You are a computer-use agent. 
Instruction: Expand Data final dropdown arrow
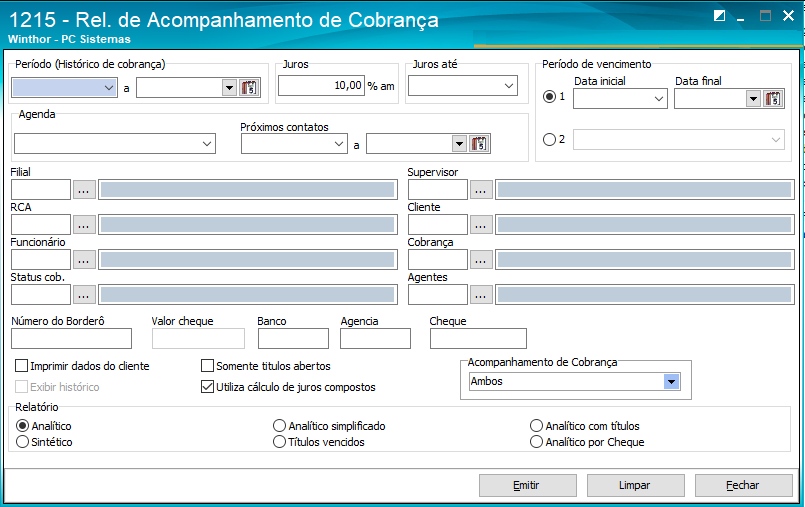753,99
